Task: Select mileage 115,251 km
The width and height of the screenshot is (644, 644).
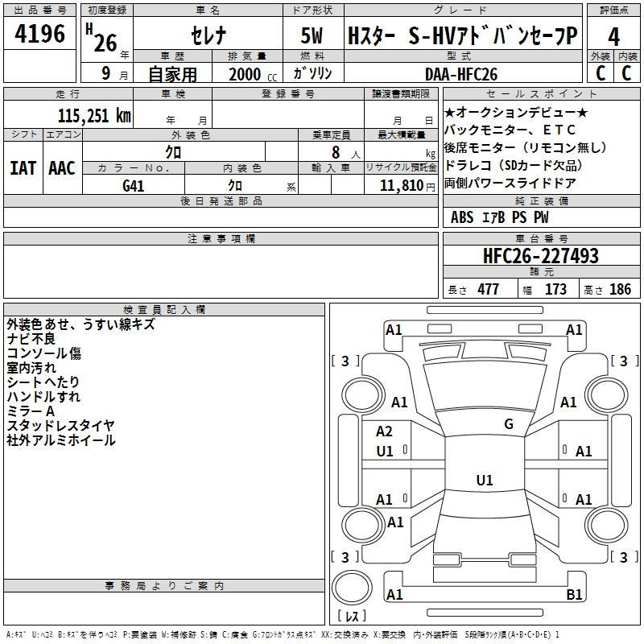Action: [94, 116]
